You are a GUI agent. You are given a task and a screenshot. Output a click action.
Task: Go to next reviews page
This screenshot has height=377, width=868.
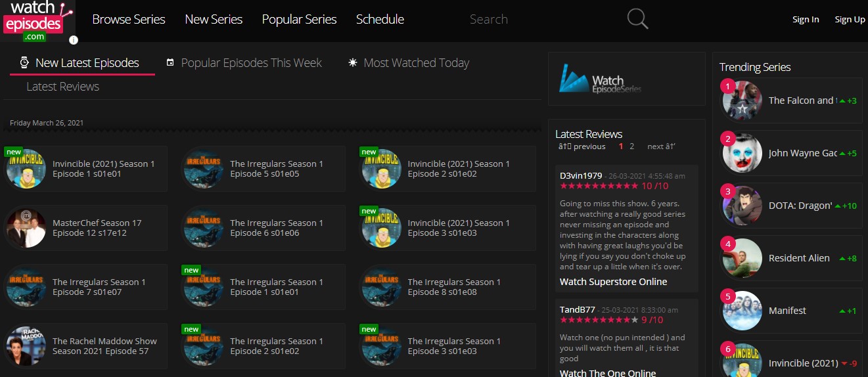661,146
